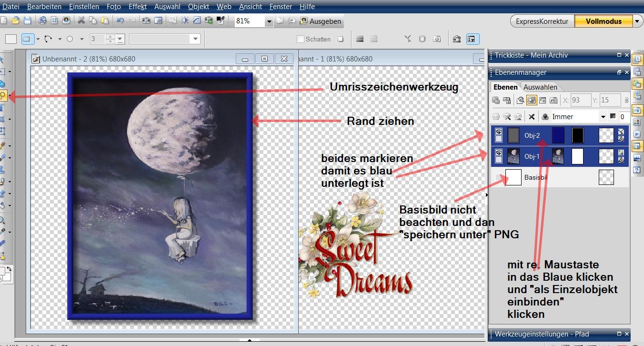Expand the curve path dropdown arrow

(60, 39)
